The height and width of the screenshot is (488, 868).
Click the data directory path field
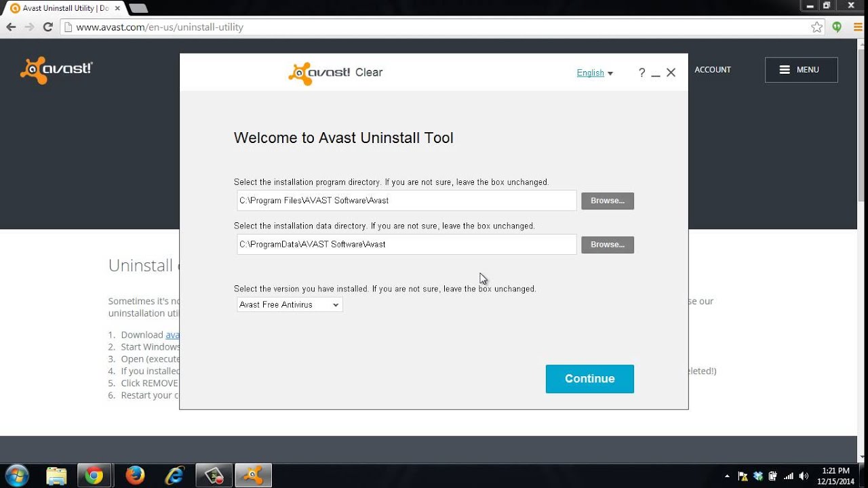[x=407, y=245]
